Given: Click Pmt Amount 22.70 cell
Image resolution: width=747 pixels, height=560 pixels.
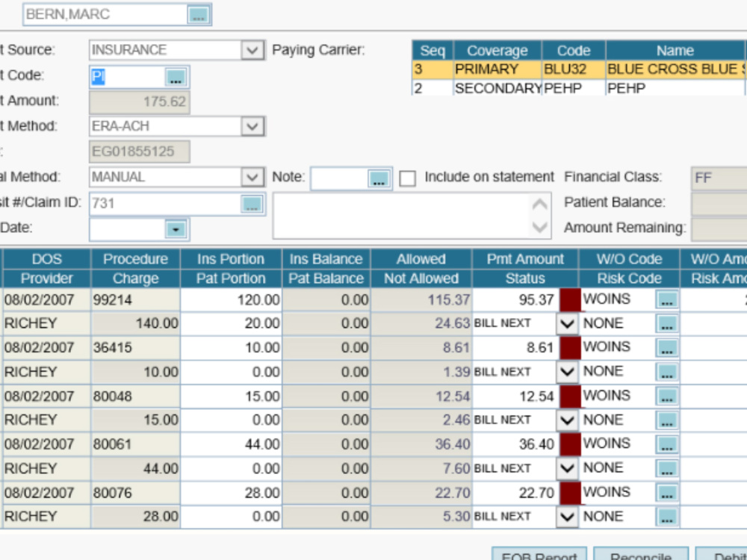Looking at the screenshot, I should (x=516, y=492).
